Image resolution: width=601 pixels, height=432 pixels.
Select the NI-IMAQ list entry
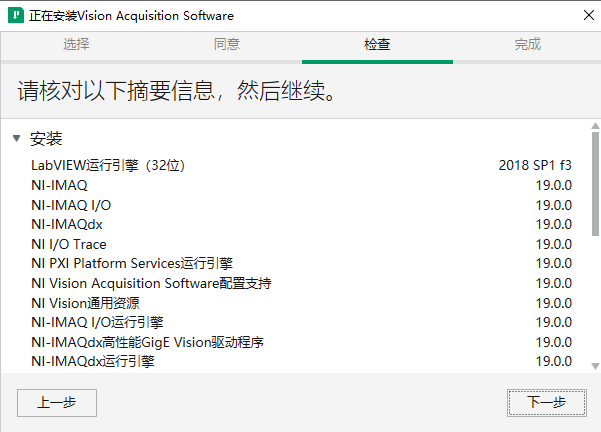tap(59, 185)
